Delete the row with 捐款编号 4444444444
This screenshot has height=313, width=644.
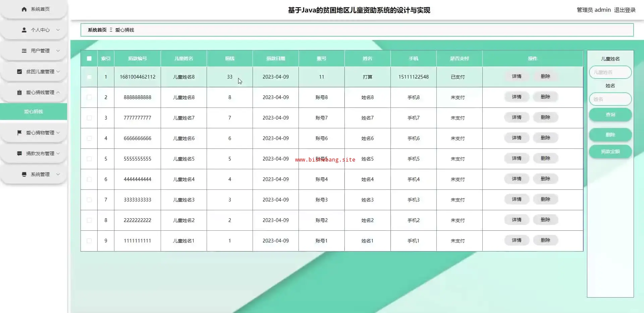coord(545,179)
